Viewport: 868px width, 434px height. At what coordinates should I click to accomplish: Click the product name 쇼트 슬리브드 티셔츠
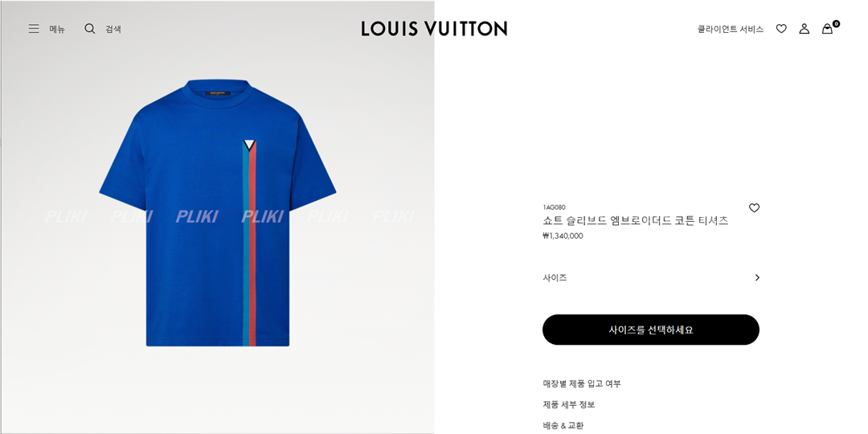point(635,221)
